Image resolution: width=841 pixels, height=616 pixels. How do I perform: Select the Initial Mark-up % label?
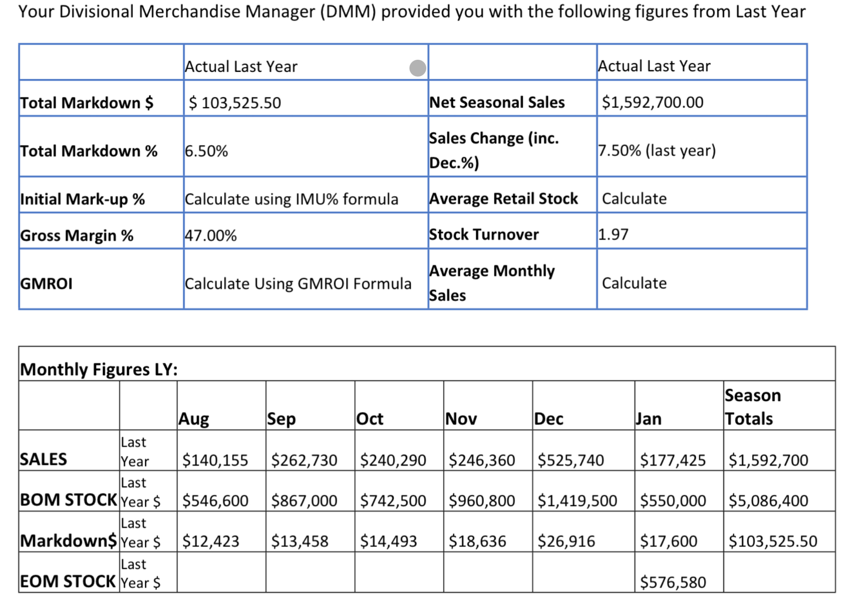[83, 199]
